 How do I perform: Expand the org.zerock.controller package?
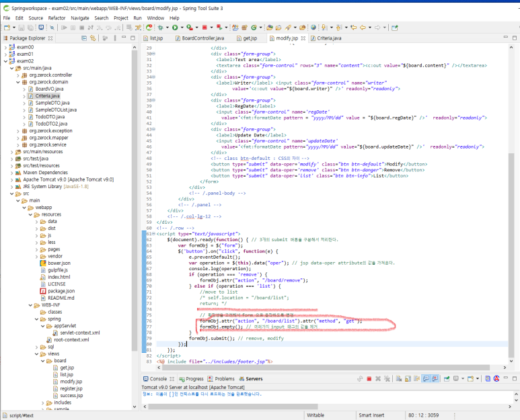click(18, 75)
